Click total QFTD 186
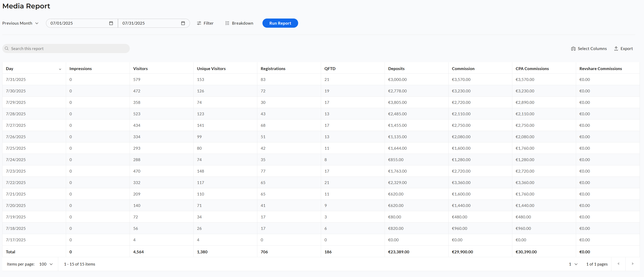644x277 pixels. pyautogui.click(x=328, y=252)
